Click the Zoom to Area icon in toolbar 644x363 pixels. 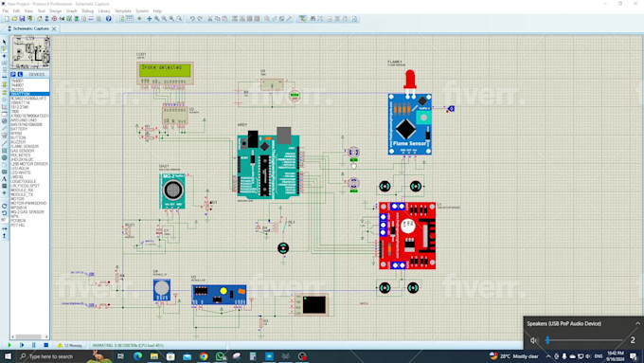[x=180, y=19]
